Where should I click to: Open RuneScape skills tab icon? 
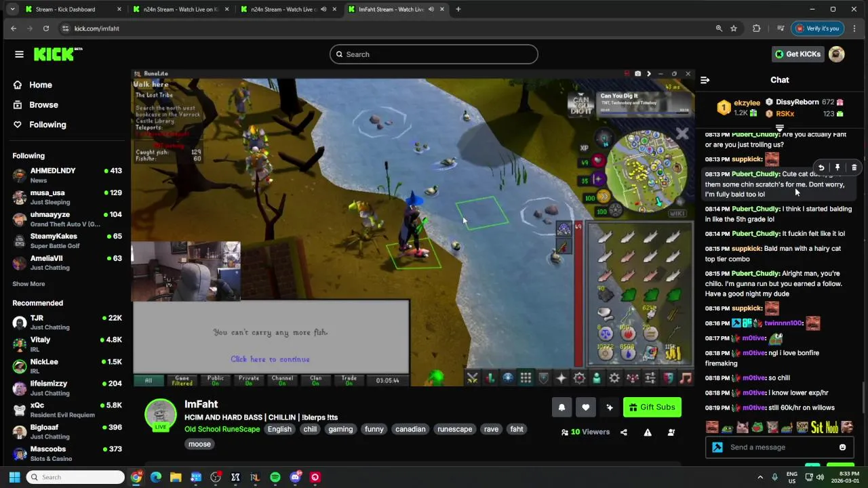490,378
